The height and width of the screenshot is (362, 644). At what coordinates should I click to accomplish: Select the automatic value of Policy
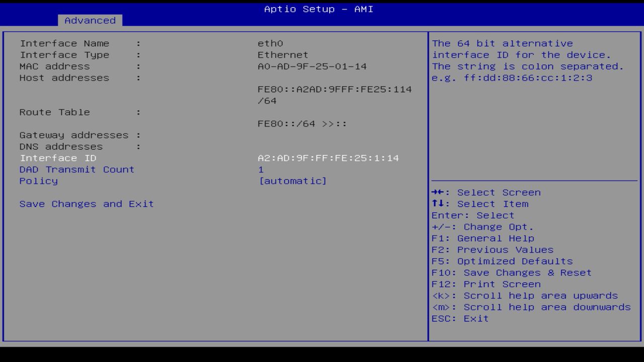coord(293,180)
